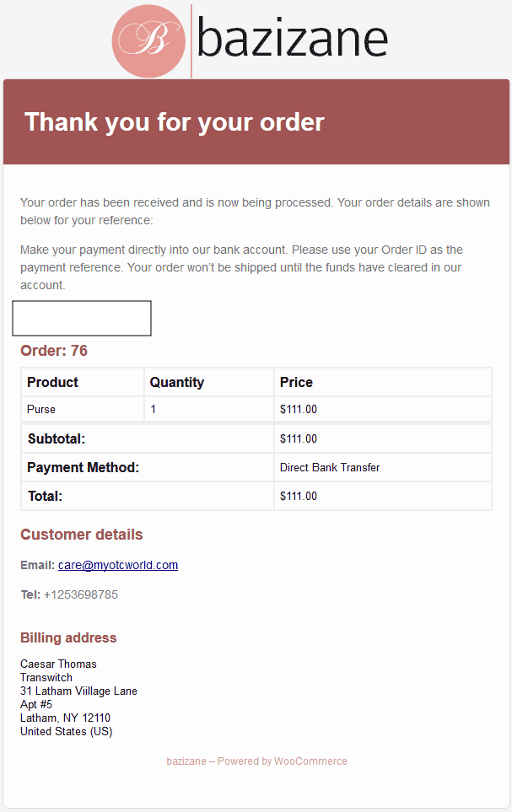Open the care@myotcworld.com email link
This screenshot has height=812, width=512.
click(x=118, y=565)
